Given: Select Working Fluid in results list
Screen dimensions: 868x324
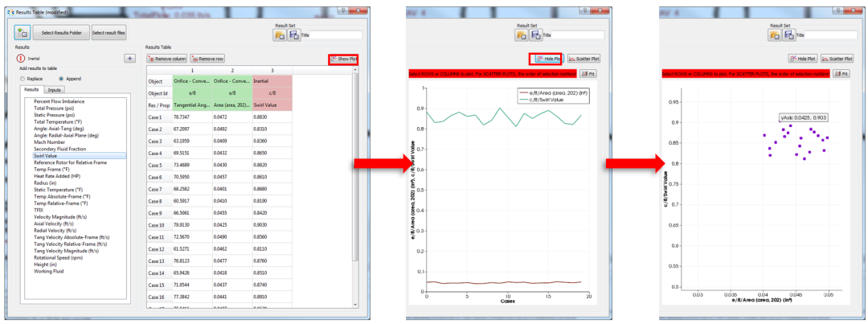Looking at the screenshot, I should click(x=47, y=271).
